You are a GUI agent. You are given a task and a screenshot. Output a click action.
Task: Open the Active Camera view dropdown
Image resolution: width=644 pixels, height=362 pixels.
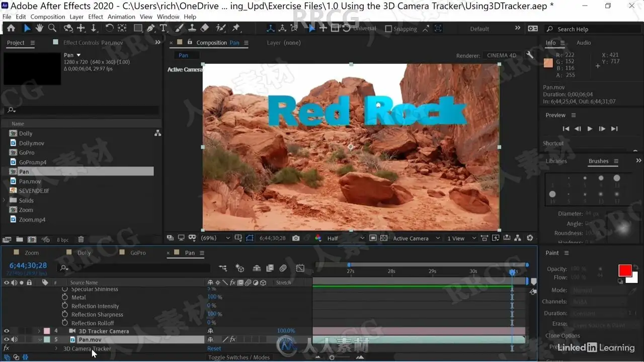click(x=416, y=238)
